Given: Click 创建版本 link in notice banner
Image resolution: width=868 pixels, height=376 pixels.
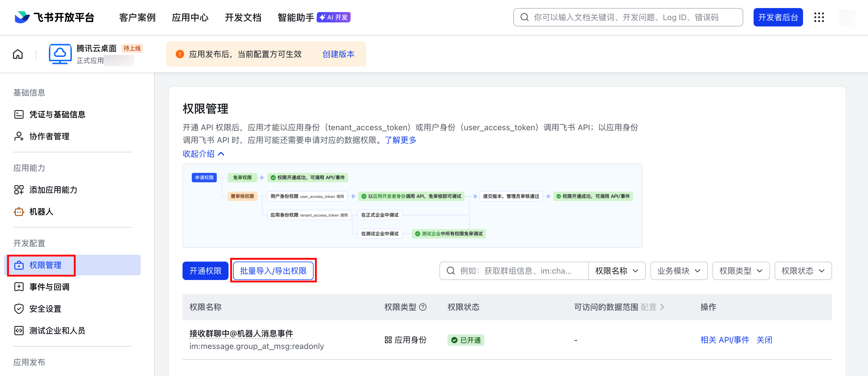Looking at the screenshot, I should (x=338, y=54).
